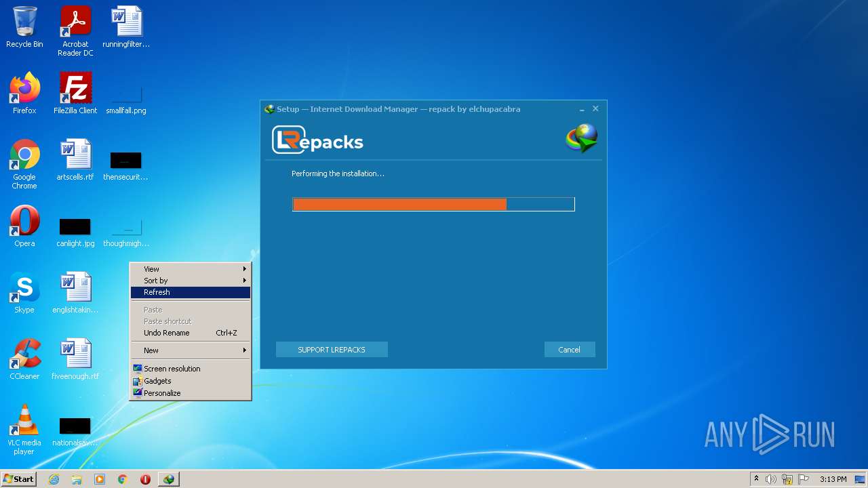The width and height of the screenshot is (868, 488).
Task: Open the Start menu
Action: [18, 479]
